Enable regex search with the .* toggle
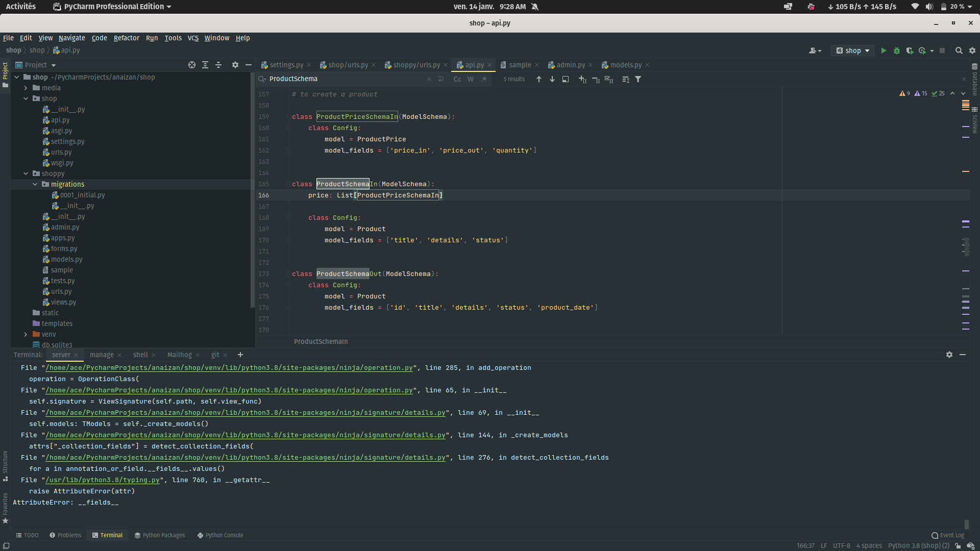 click(483, 79)
